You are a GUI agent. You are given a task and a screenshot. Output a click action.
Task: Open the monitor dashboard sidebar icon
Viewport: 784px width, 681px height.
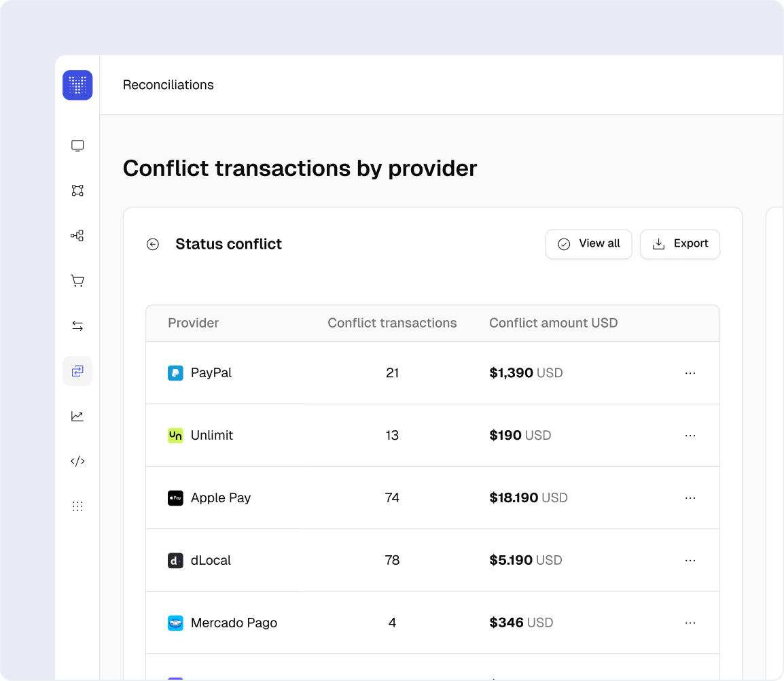click(x=77, y=145)
